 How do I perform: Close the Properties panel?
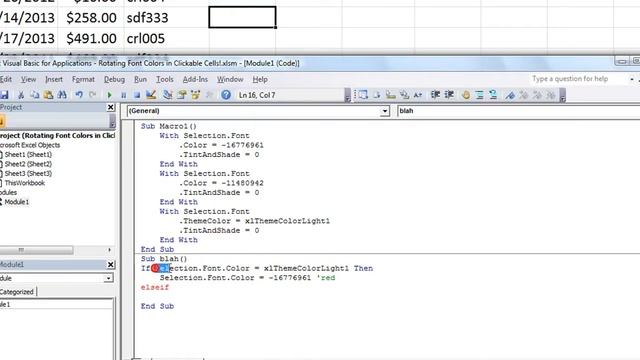coord(111,265)
